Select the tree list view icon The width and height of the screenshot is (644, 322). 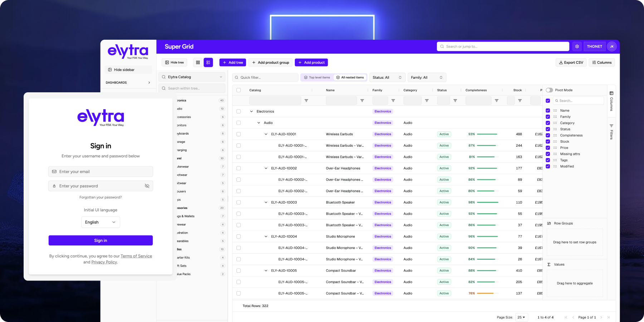coord(208,63)
